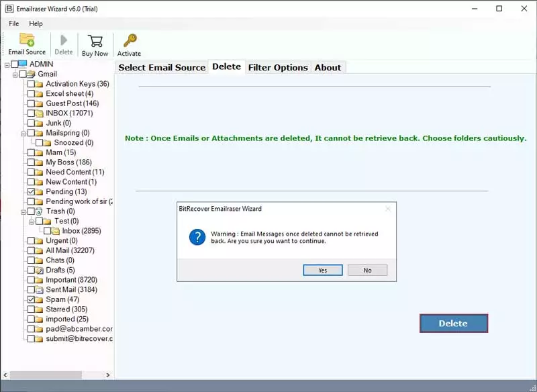Switch to the Delete tab

[226, 66]
